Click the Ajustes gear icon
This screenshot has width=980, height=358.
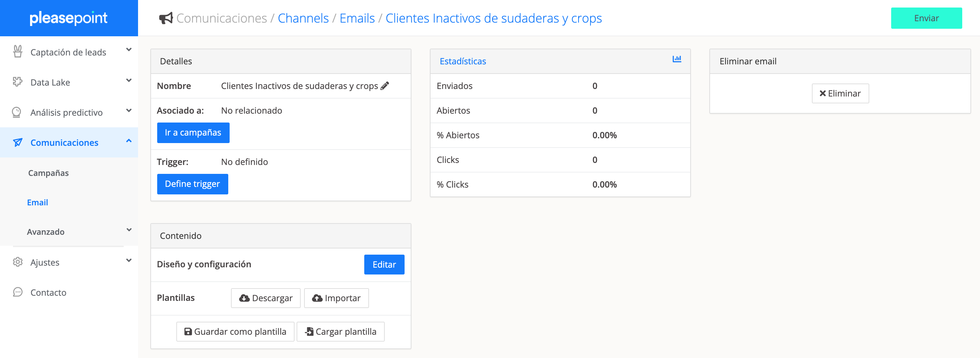(17, 262)
